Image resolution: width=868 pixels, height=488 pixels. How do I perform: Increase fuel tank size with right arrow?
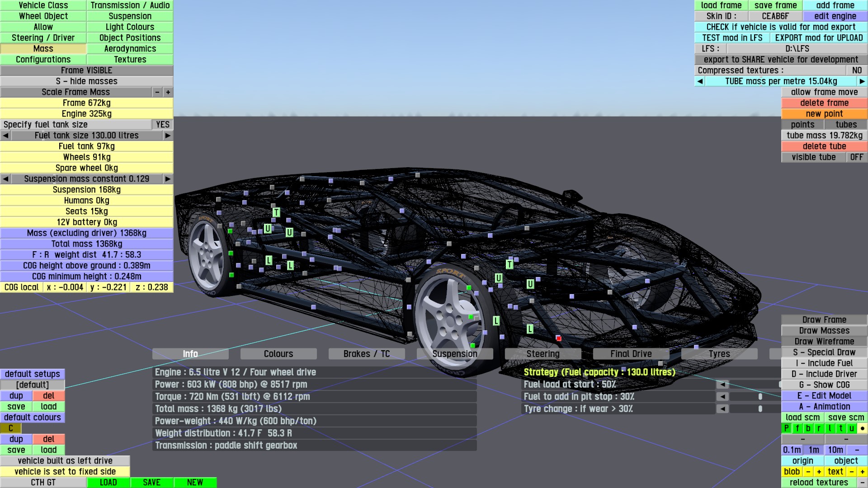point(168,136)
